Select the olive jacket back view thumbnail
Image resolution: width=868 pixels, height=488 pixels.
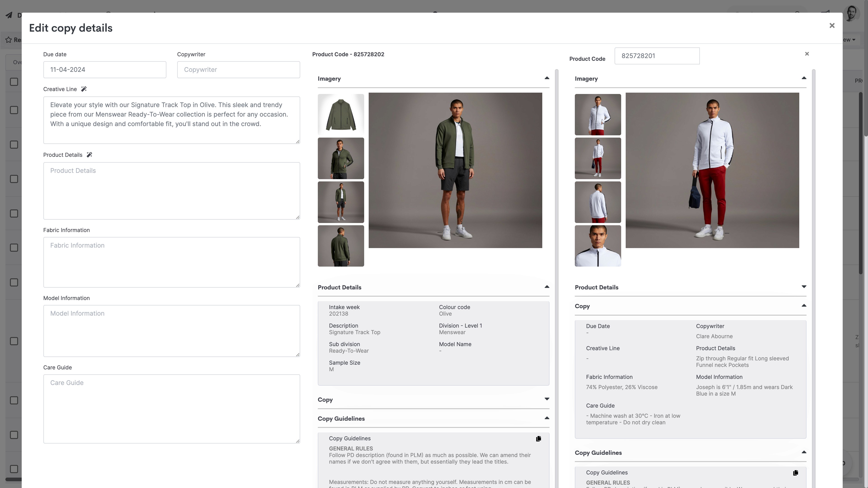pos(341,246)
